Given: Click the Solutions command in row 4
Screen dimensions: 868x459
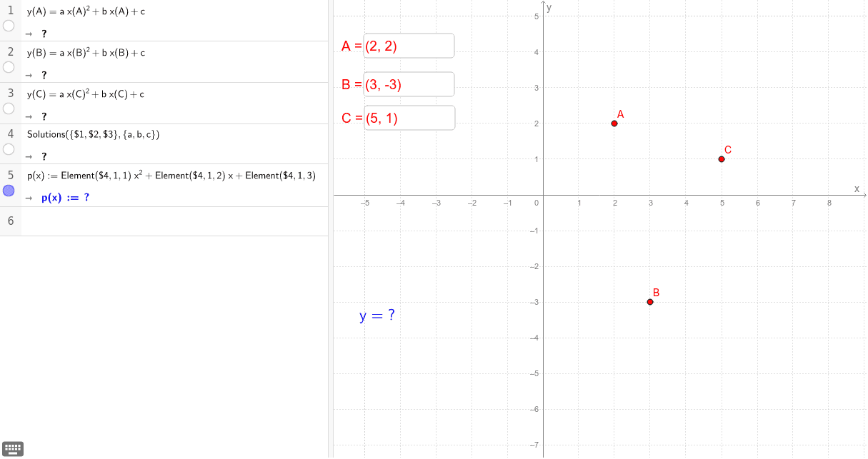Looking at the screenshot, I should [94, 134].
